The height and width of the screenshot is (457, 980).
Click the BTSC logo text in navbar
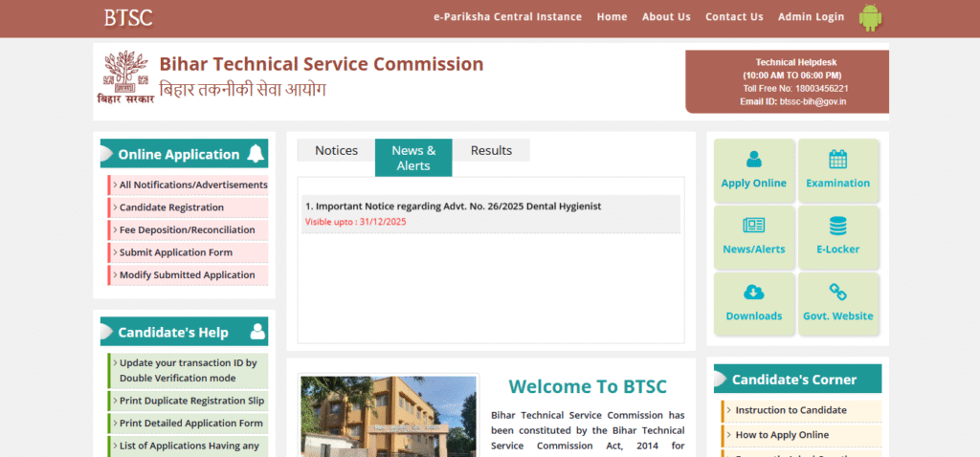click(x=128, y=17)
